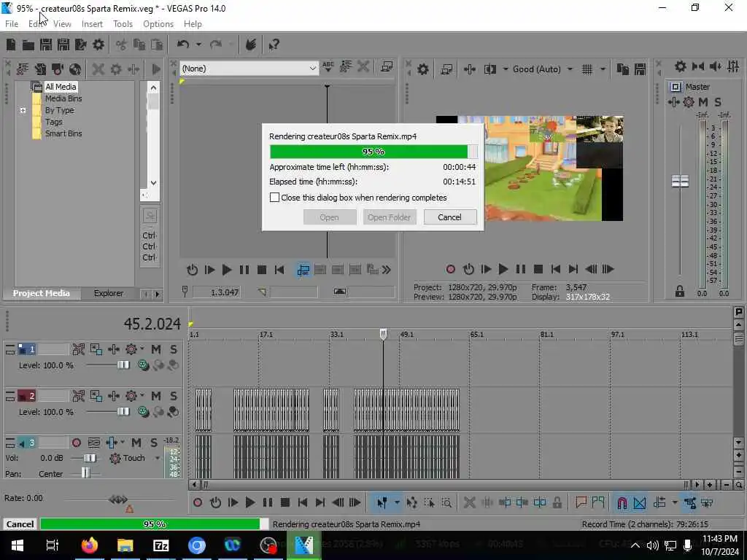Open the Undo history dropdown arrow

click(198, 44)
